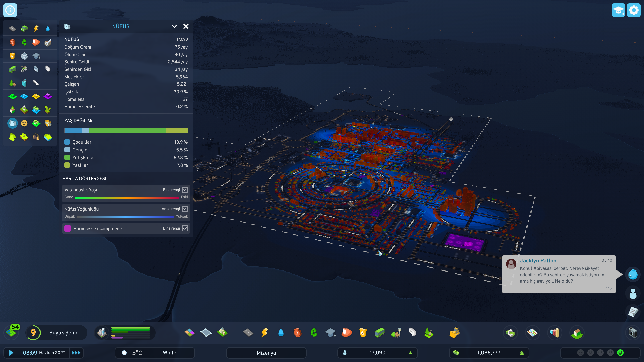Open the Landscaping tree and shovel tool

click(x=429, y=333)
